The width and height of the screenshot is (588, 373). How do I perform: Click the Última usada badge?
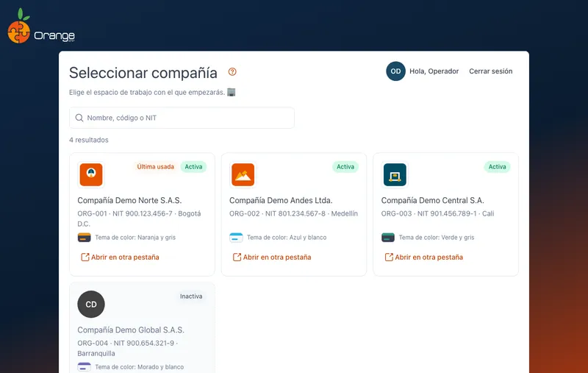(155, 166)
